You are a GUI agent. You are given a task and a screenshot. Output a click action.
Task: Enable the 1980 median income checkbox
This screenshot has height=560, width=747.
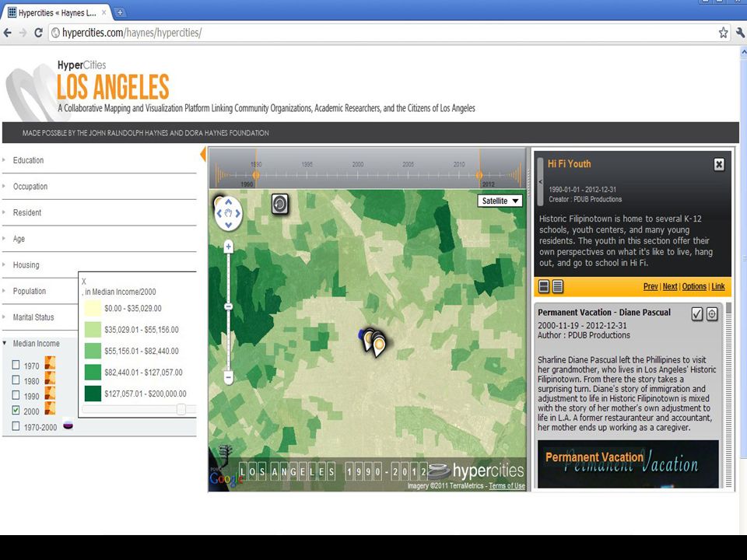[16, 380]
